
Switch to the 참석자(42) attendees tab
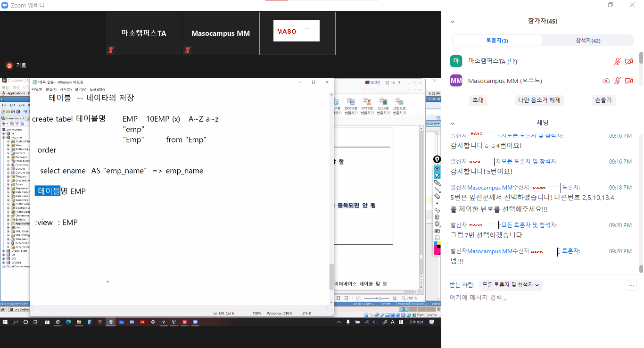tap(588, 41)
